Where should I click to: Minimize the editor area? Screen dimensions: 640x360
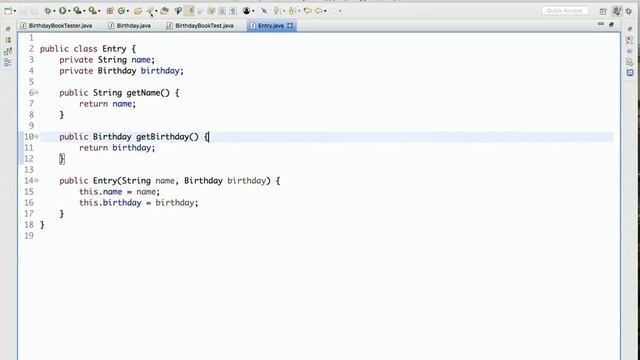click(x=601, y=24)
